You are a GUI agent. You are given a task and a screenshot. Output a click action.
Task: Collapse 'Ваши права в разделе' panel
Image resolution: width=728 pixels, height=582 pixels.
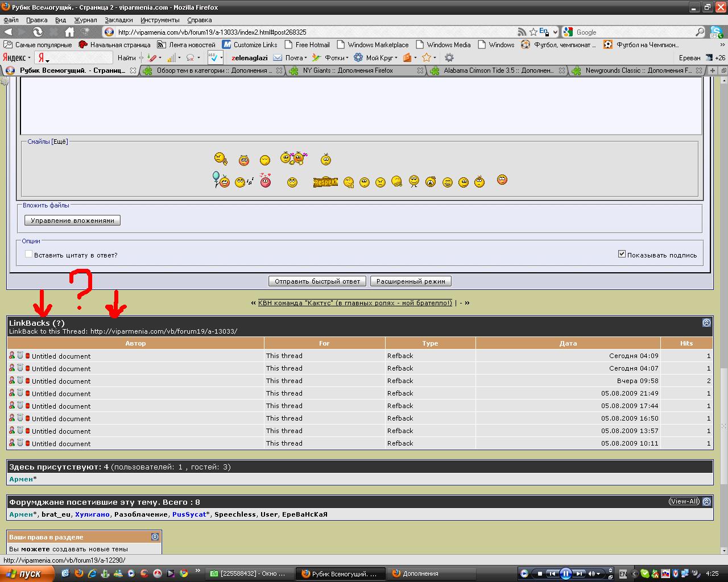click(155, 537)
